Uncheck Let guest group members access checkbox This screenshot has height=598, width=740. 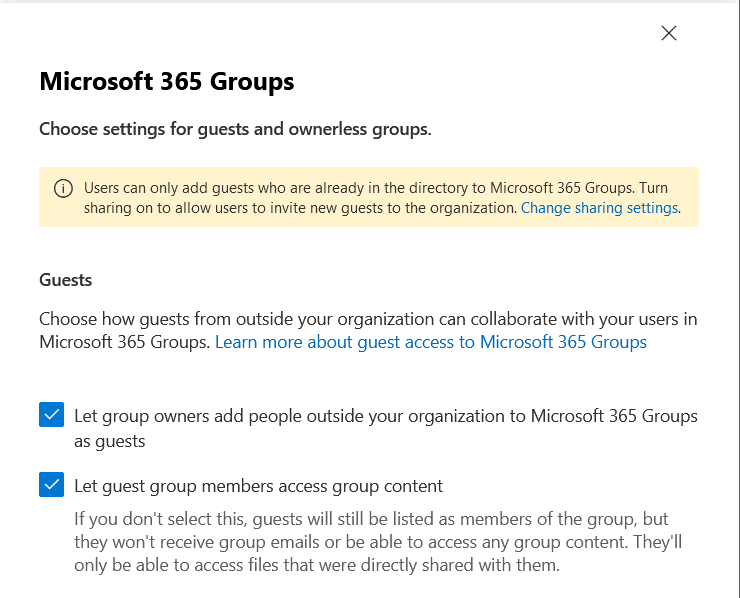pyautogui.click(x=51, y=486)
